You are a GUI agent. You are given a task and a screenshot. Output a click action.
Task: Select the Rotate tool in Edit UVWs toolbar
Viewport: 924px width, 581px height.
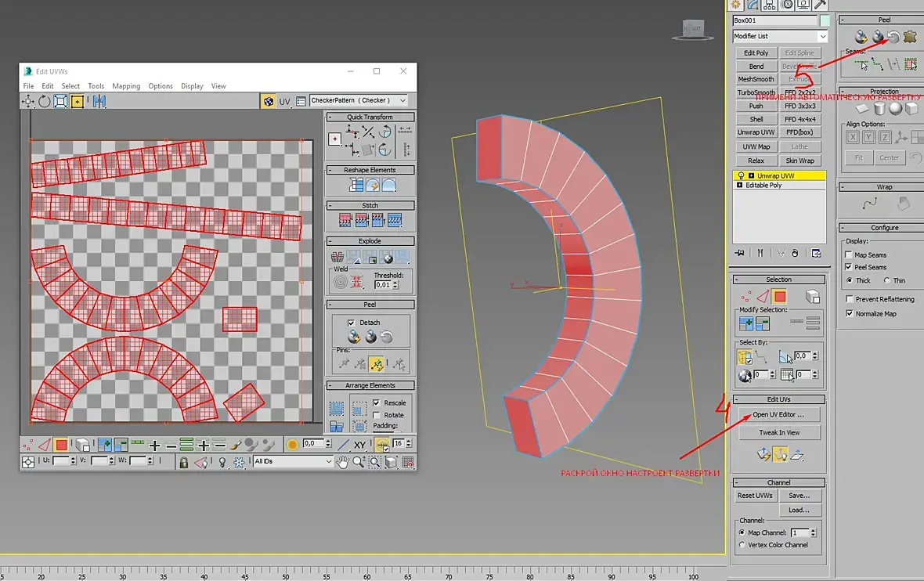[45, 101]
